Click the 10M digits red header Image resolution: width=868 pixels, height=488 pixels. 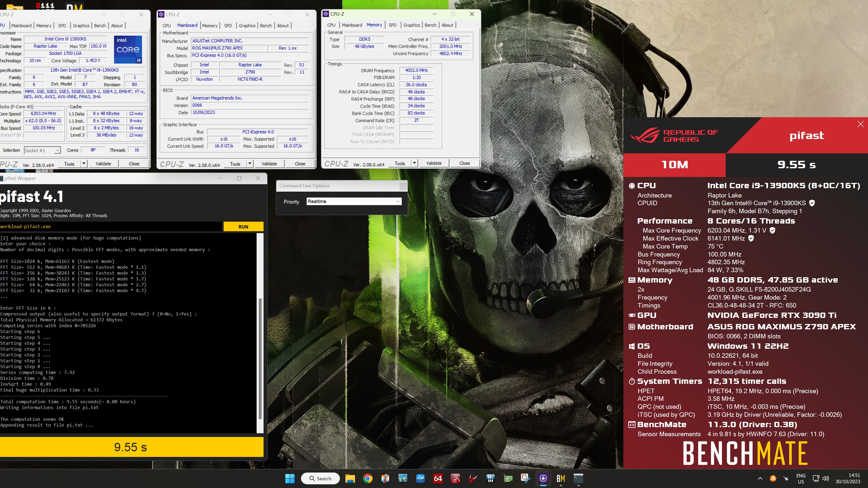coord(674,165)
